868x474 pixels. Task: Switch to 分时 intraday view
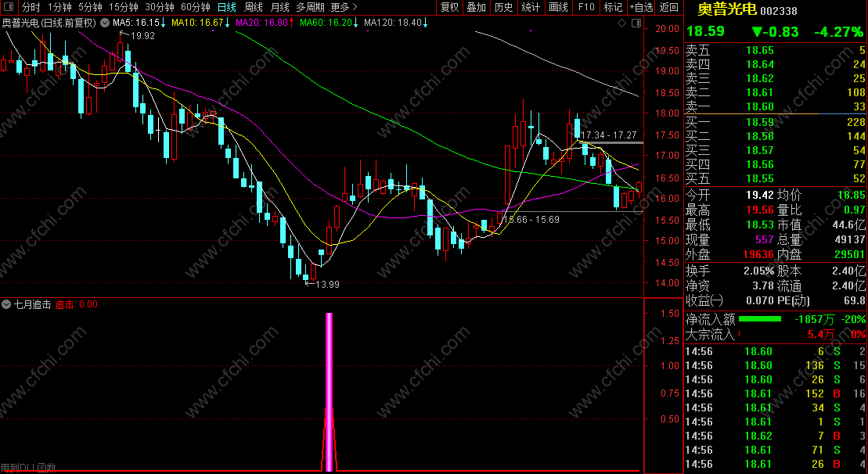31,7
